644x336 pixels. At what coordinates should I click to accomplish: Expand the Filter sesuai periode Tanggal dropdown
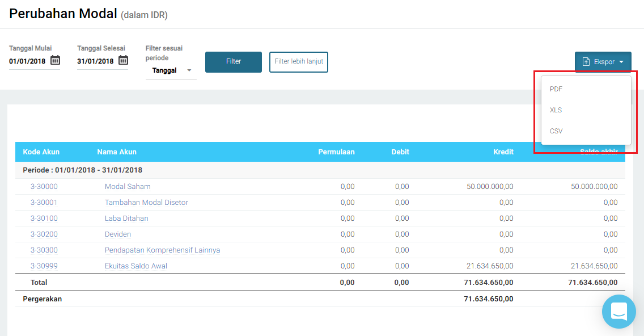click(x=171, y=70)
